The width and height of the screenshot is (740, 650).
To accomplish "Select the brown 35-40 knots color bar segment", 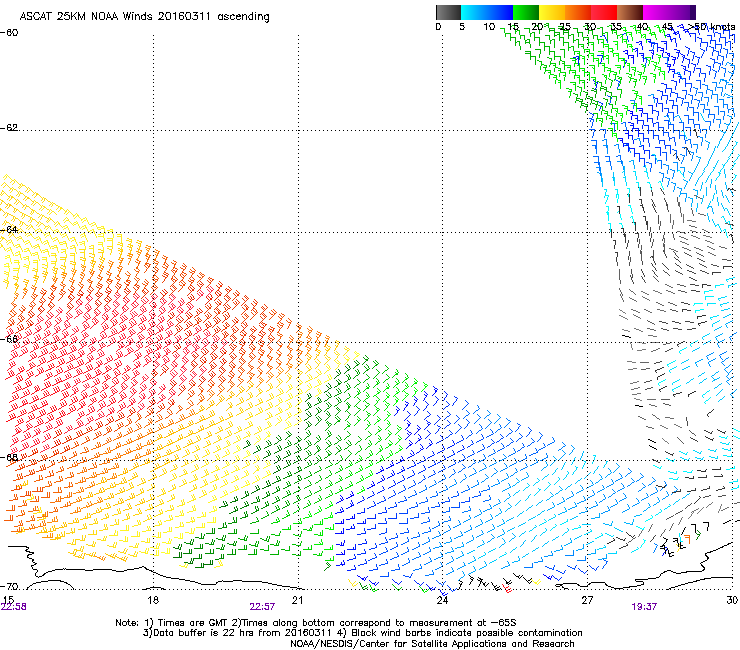I will [x=630, y=12].
